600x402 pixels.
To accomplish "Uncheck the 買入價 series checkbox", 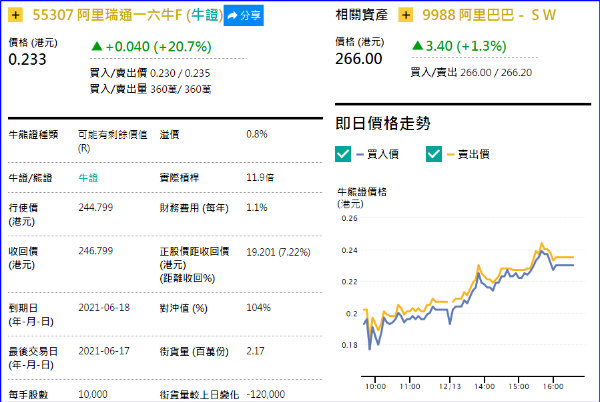I will [343, 154].
